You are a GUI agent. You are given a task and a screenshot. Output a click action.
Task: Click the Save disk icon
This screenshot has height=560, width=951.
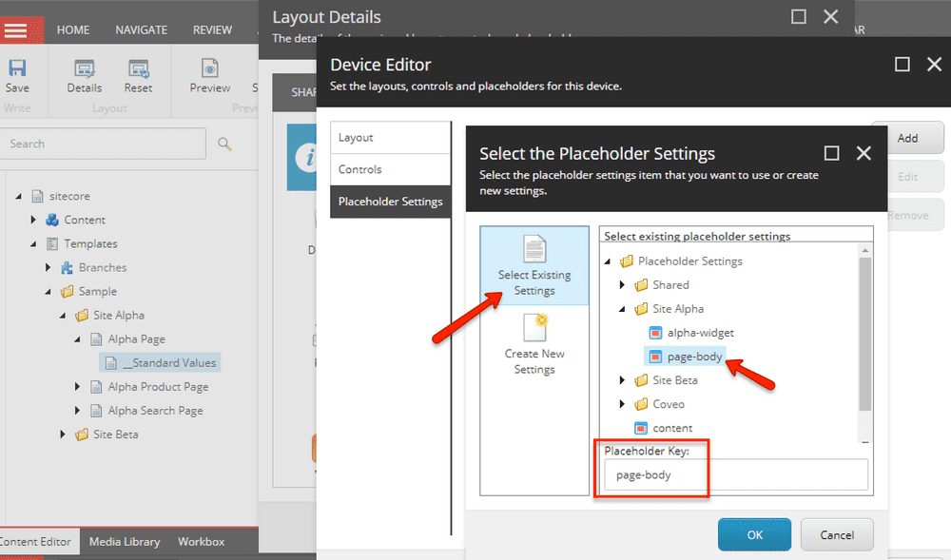17,68
